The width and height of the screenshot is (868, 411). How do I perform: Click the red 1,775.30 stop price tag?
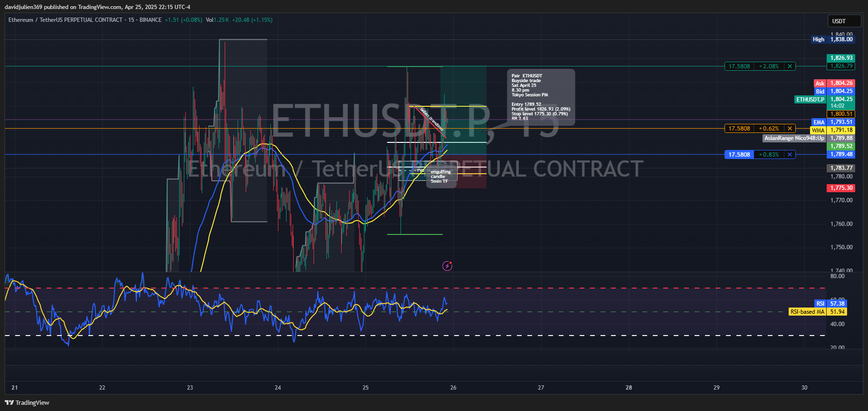point(841,188)
